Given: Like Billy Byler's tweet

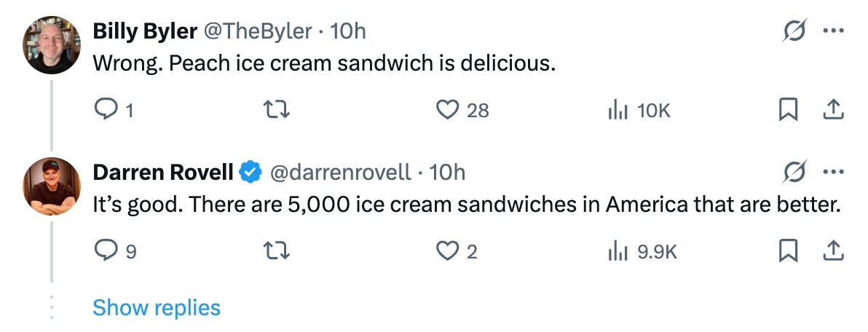Looking at the screenshot, I should coord(446,110).
